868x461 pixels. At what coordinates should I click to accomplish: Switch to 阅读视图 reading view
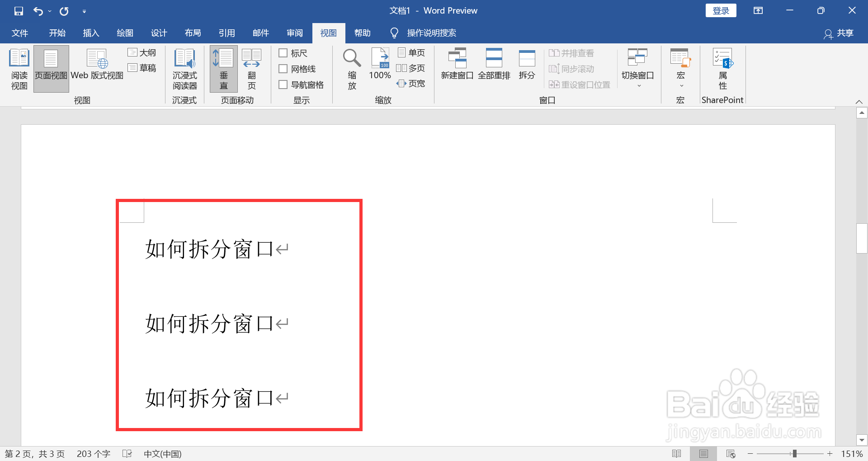(x=19, y=69)
